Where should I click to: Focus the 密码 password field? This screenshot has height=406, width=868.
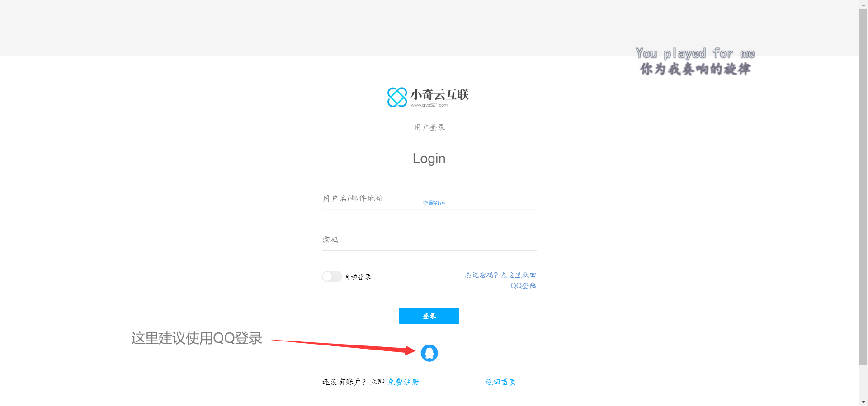(429, 240)
